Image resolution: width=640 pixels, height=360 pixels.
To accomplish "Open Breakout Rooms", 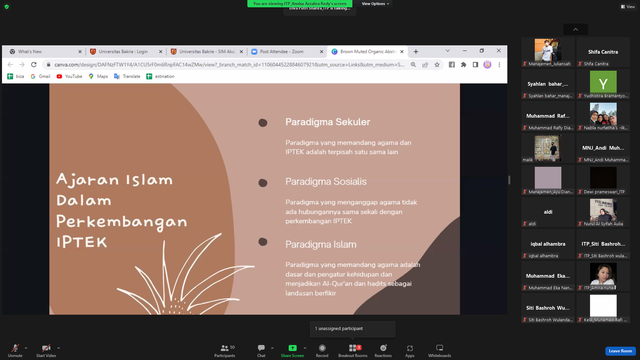I will click(x=353, y=350).
